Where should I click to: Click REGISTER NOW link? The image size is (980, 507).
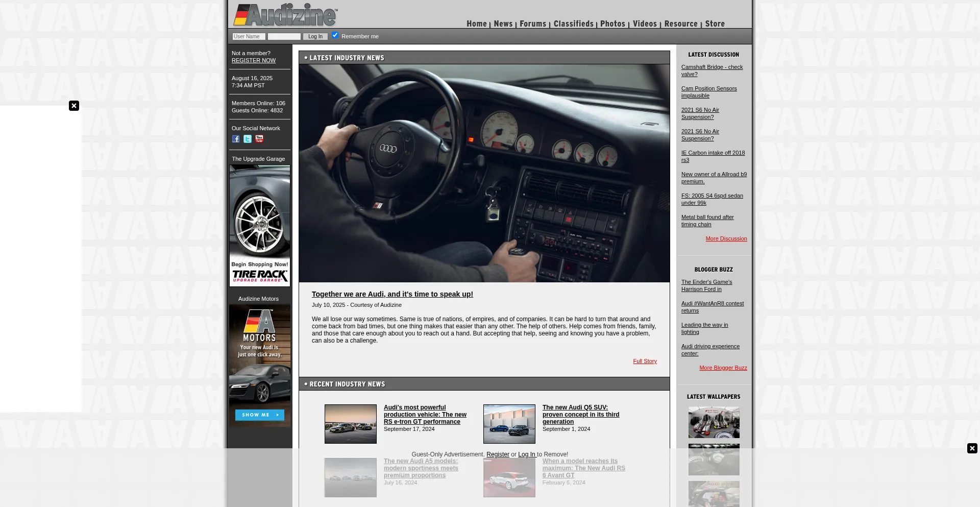pyautogui.click(x=253, y=60)
